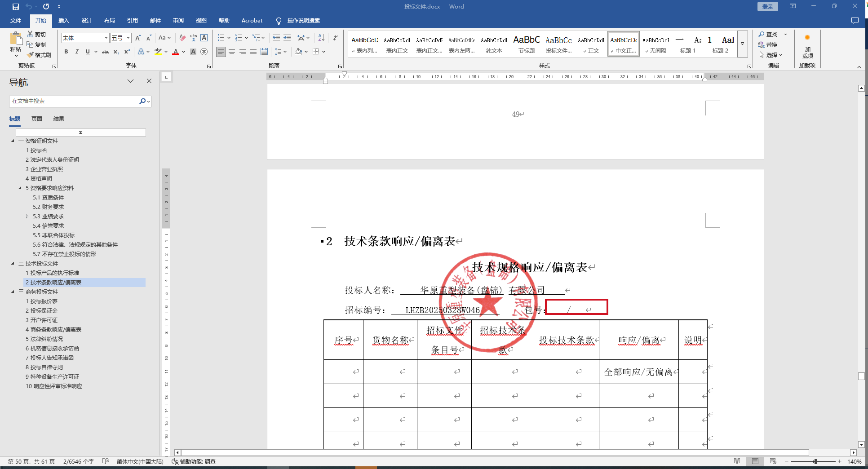Apply the 无间隔 style
This screenshot has height=469, width=868.
coord(655,44)
